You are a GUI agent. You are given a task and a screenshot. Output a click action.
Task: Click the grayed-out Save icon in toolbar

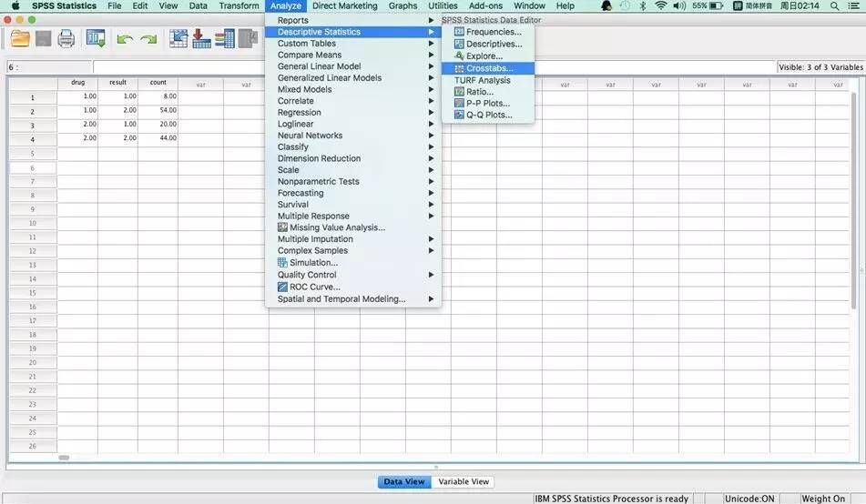pos(43,39)
